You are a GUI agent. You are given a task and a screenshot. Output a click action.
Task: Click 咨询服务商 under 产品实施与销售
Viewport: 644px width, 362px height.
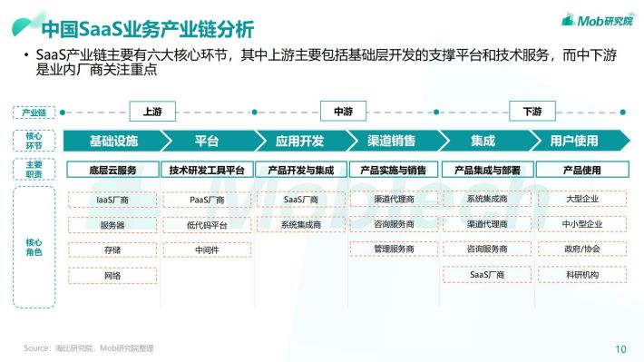(x=394, y=224)
